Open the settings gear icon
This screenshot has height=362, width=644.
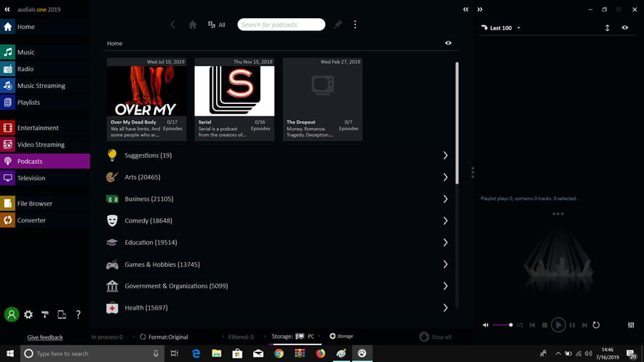point(28,315)
